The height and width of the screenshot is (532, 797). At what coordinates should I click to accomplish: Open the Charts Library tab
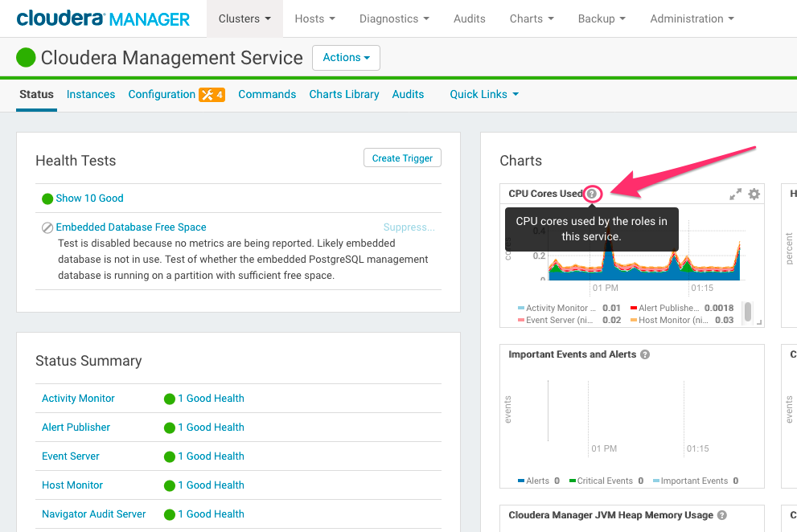344,95
